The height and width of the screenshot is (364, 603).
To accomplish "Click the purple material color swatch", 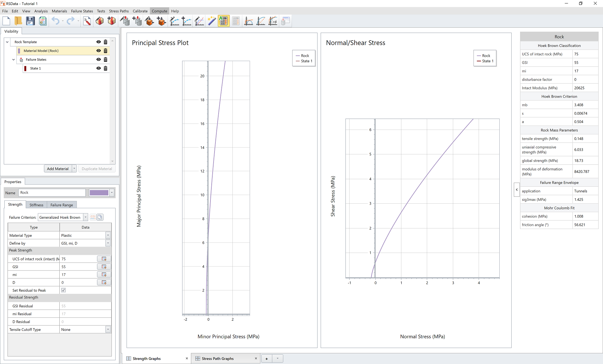I will click(x=99, y=193).
